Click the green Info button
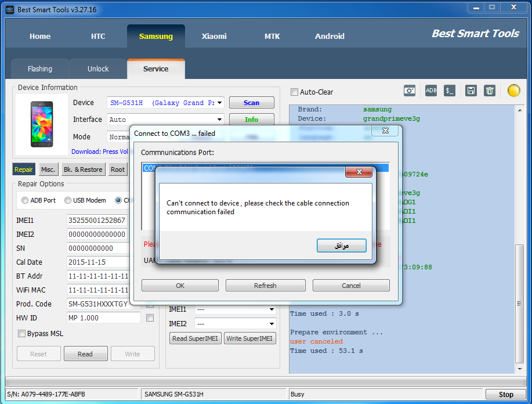The width and height of the screenshot is (532, 404). pos(251,120)
